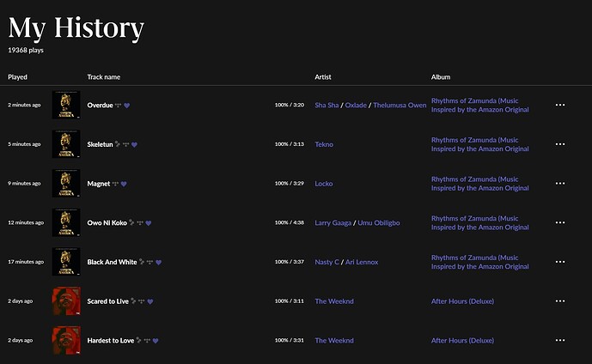Click the Artist column header
592x364 pixels.
[323, 77]
